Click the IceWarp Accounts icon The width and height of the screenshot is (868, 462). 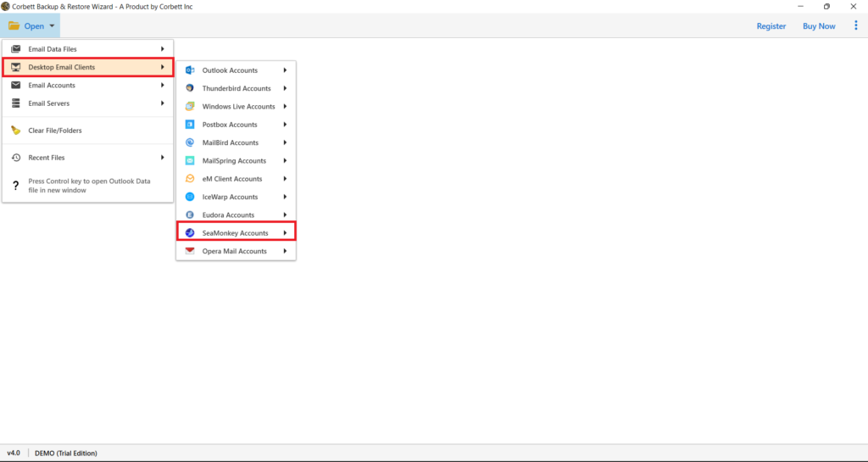coord(190,197)
